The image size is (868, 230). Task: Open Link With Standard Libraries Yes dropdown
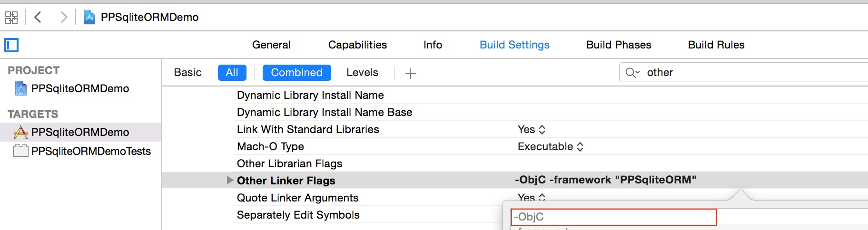[x=532, y=129]
